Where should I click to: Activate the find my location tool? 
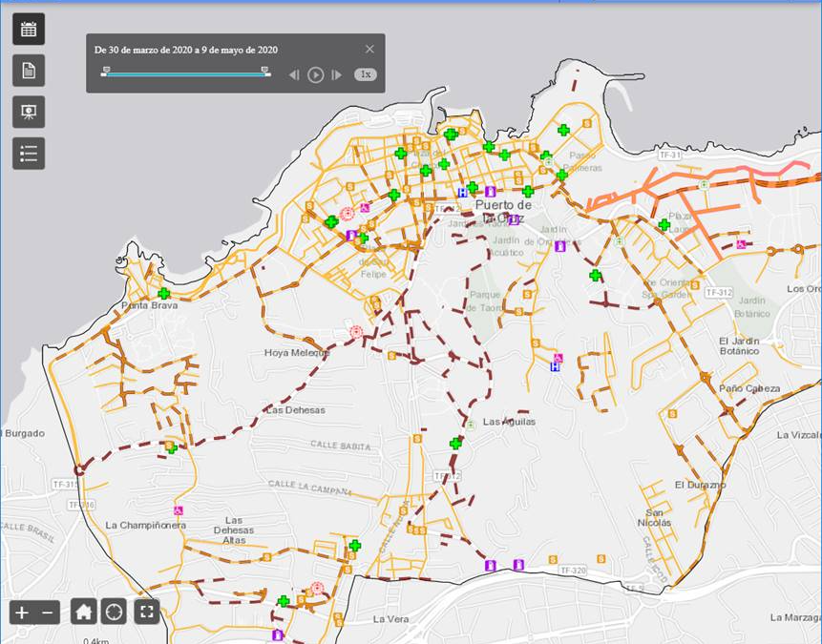tap(116, 612)
